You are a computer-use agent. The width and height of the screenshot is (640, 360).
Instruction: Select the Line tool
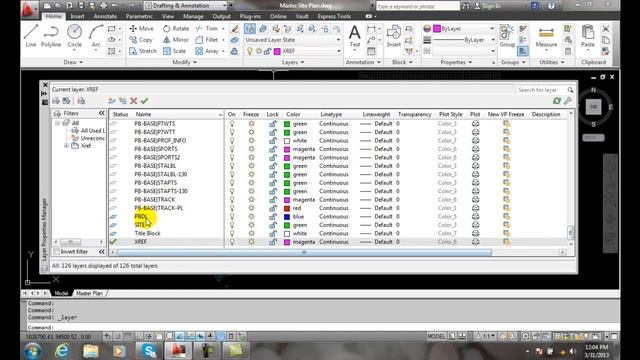[x=31, y=36]
